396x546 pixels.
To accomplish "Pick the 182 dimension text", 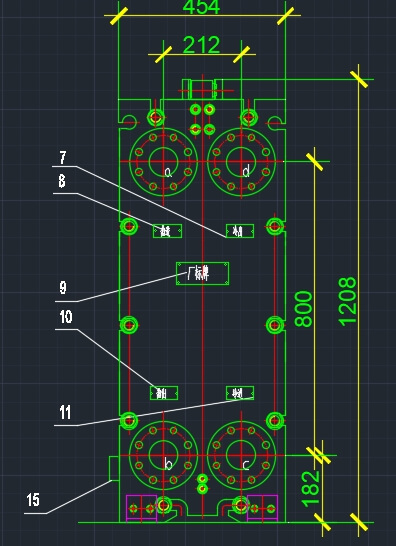I will click(x=310, y=489).
